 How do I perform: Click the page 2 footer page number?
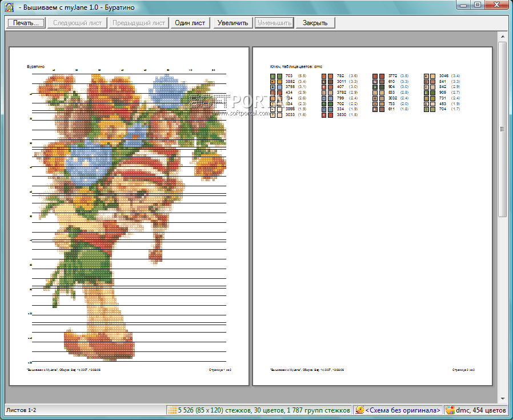(464, 370)
